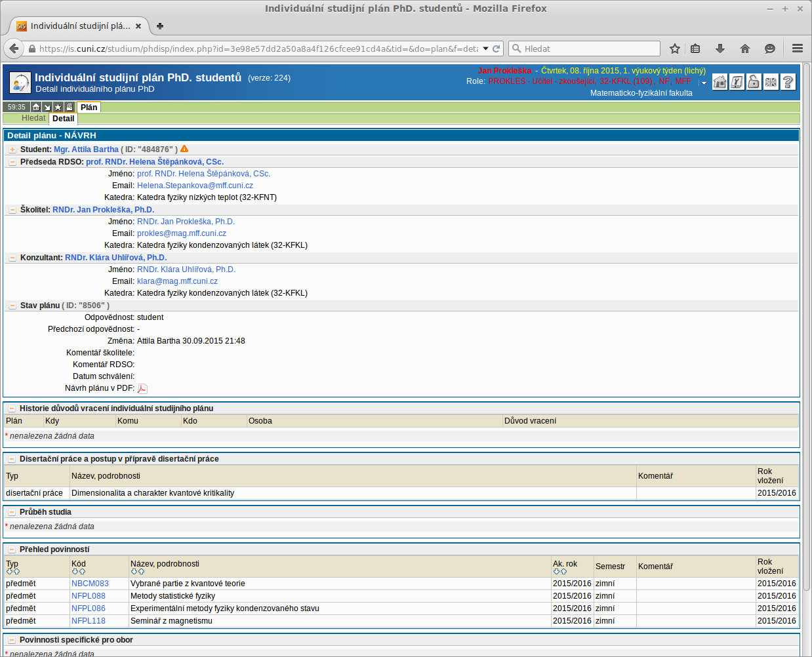Open the Firefox hamburger menu
Image resolution: width=812 pixels, height=657 pixels.
[798, 49]
